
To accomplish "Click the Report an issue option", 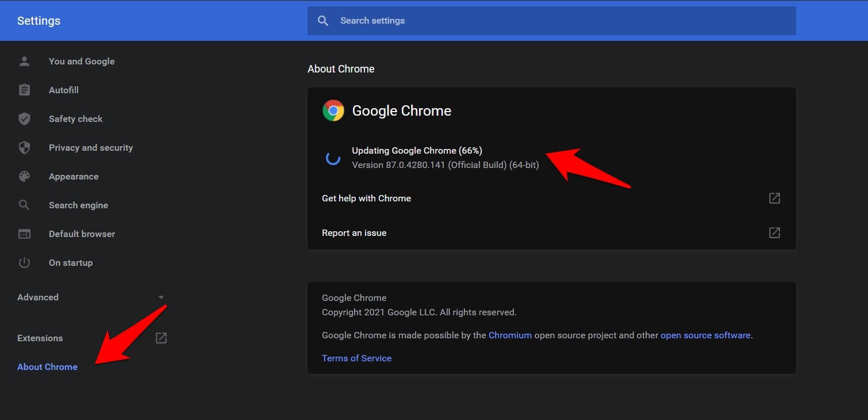I will [x=354, y=232].
